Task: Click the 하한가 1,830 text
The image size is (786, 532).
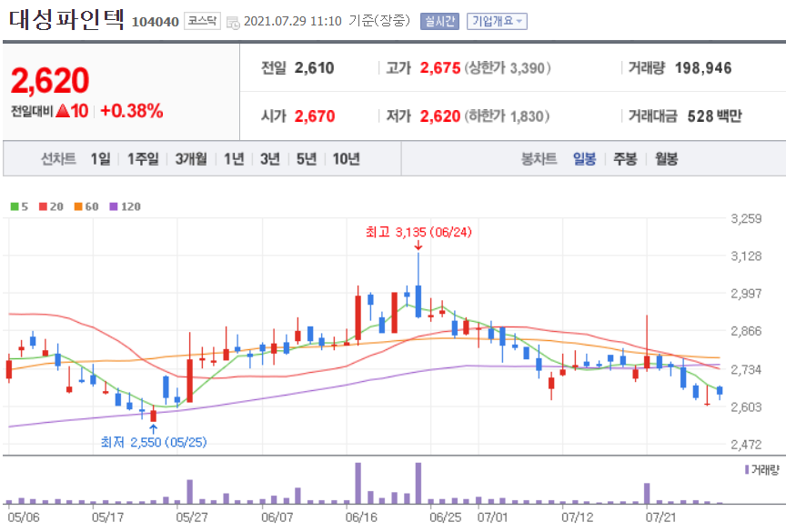Action: (507, 116)
